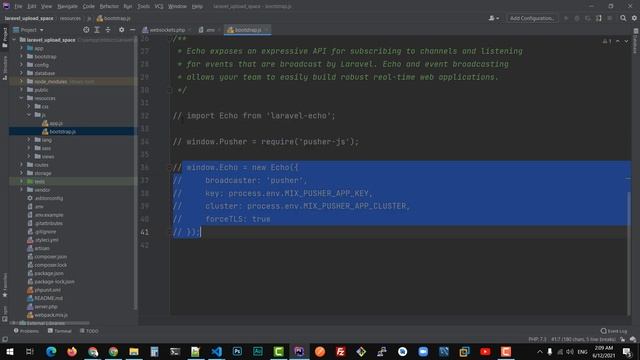This screenshot has height=360, width=640.
Task: Open the Database tool window stripe
Action: click(x=636, y=41)
